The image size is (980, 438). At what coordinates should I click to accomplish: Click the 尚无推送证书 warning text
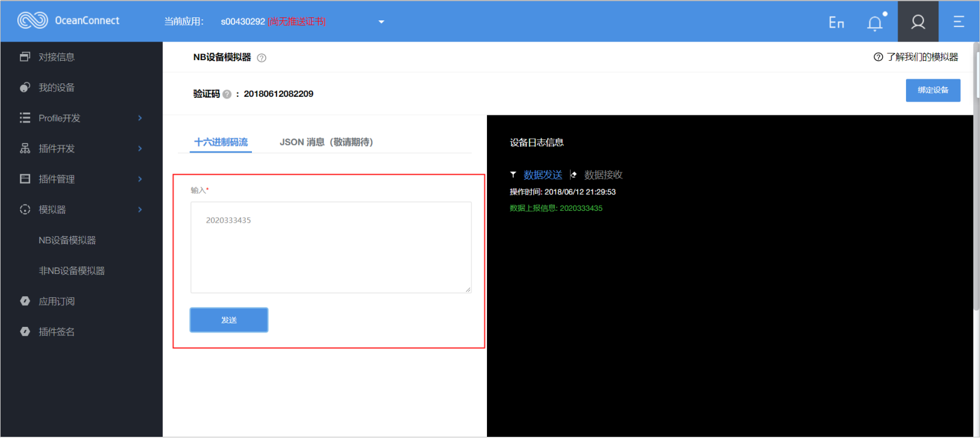point(297,22)
